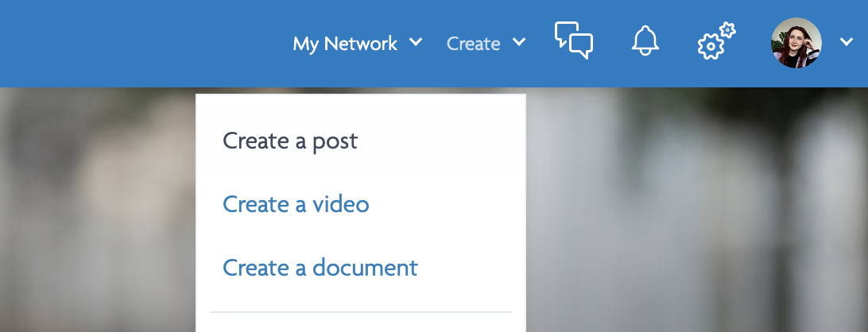Choose Create a video option
Screen dimensions: 868x332
click(296, 204)
